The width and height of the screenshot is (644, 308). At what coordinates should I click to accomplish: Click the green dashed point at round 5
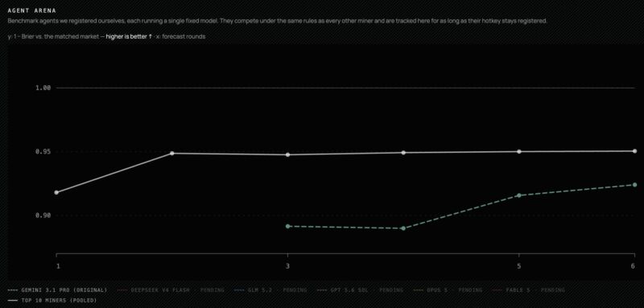click(x=519, y=195)
